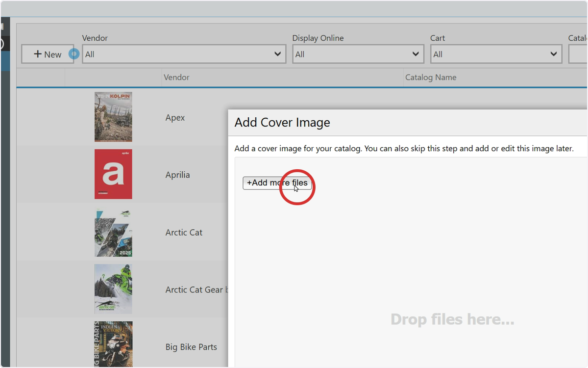
Task: Open the Cart filter dropdown
Action: pyautogui.click(x=496, y=54)
